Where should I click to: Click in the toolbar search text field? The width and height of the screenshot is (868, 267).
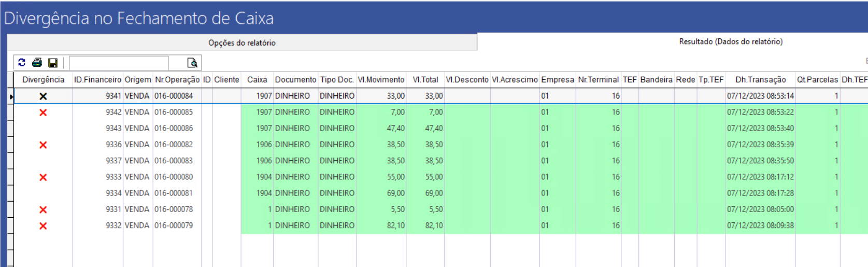[x=119, y=63]
